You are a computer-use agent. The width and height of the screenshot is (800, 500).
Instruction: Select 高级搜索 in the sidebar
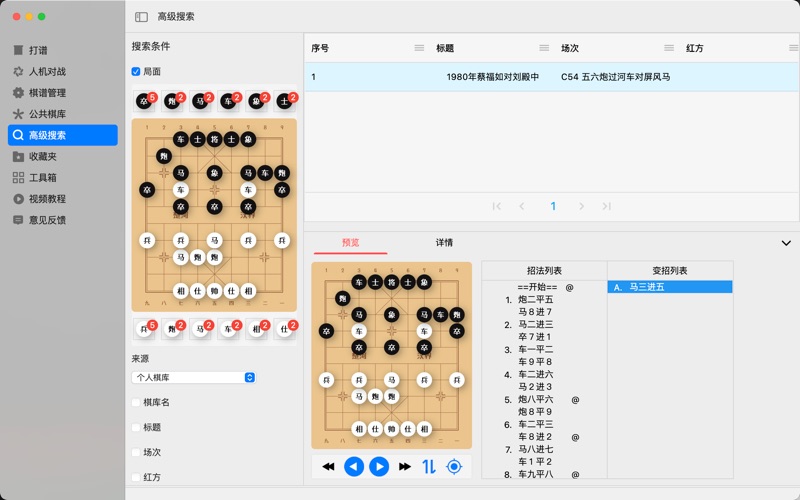(63, 135)
